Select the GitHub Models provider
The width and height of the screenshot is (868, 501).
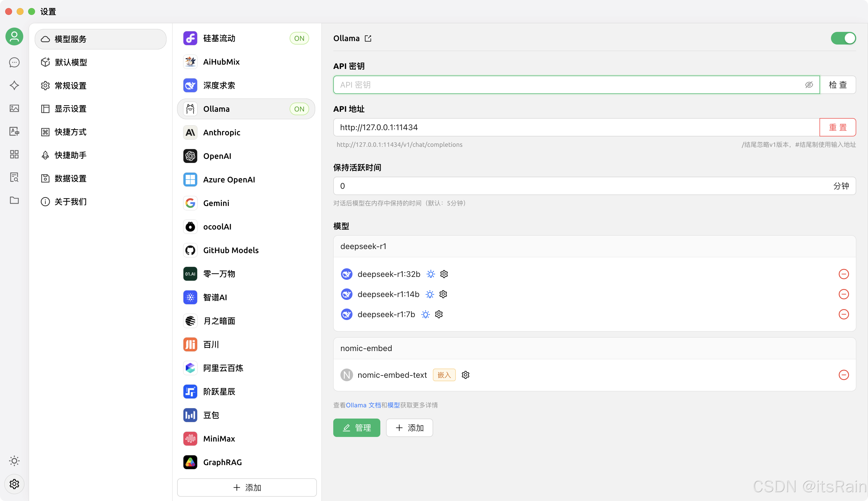pos(246,250)
